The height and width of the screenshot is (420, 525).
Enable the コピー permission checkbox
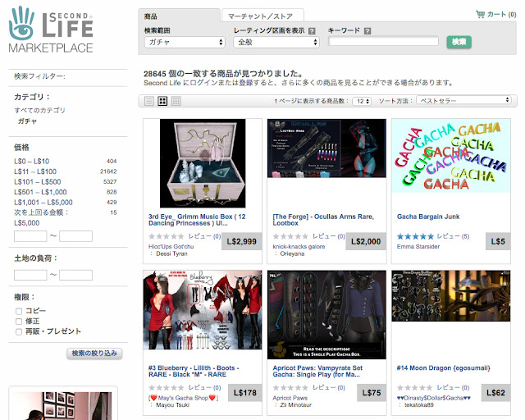(19, 311)
